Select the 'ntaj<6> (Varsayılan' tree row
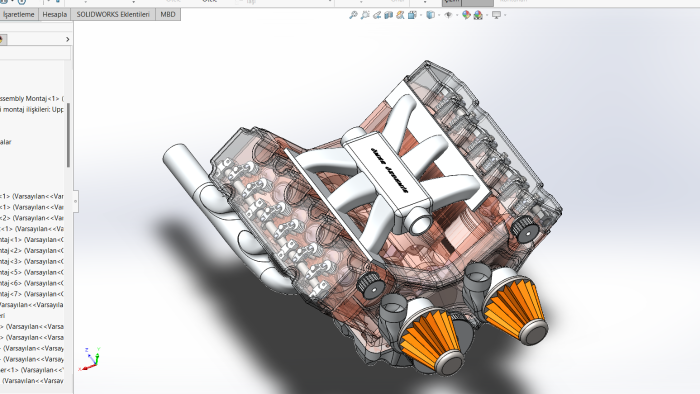Image resolution: width=700 pixels, height=394 pixels. coord(32,283)
